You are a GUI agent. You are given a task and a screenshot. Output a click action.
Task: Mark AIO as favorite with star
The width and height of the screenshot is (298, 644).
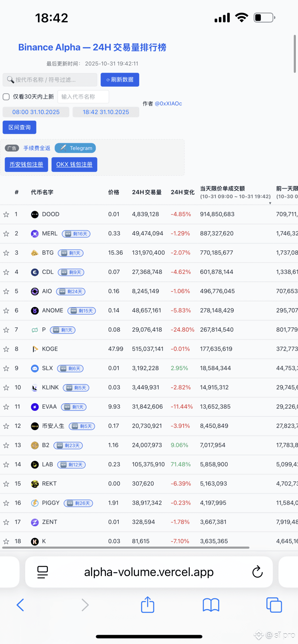(x=6, y=291)
